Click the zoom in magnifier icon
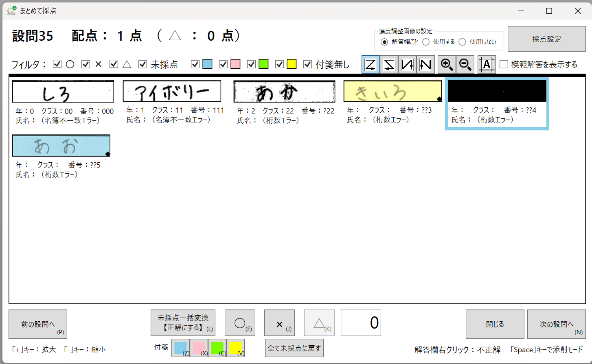Viewport: 592px width, 364px height. click(447, 65)
